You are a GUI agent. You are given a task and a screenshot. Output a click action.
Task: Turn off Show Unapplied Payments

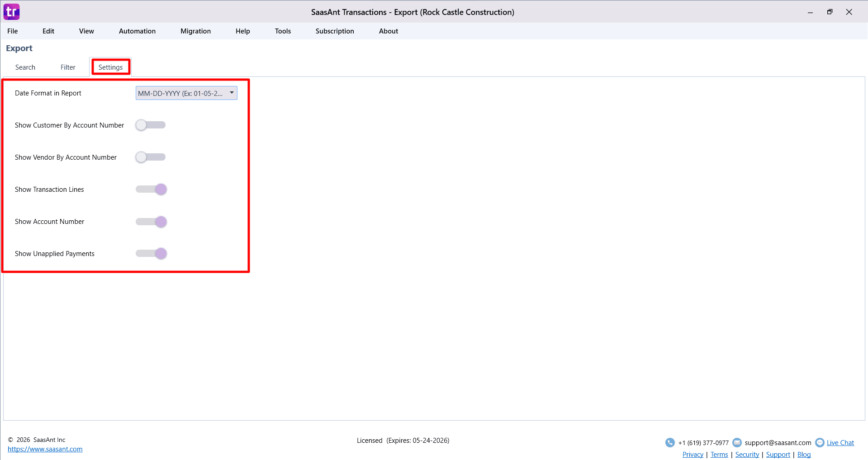151,253
